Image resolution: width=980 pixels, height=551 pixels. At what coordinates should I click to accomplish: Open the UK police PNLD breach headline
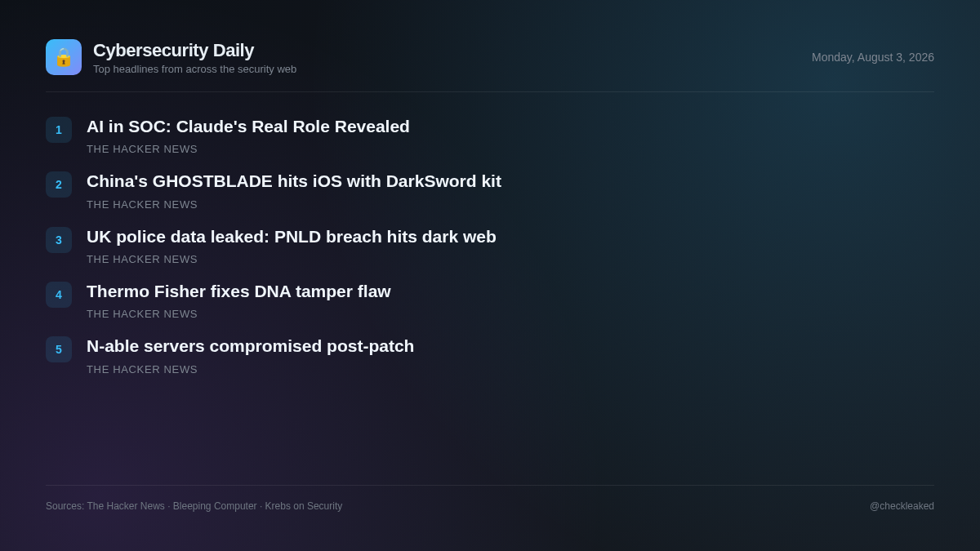(x=292, y=237)
